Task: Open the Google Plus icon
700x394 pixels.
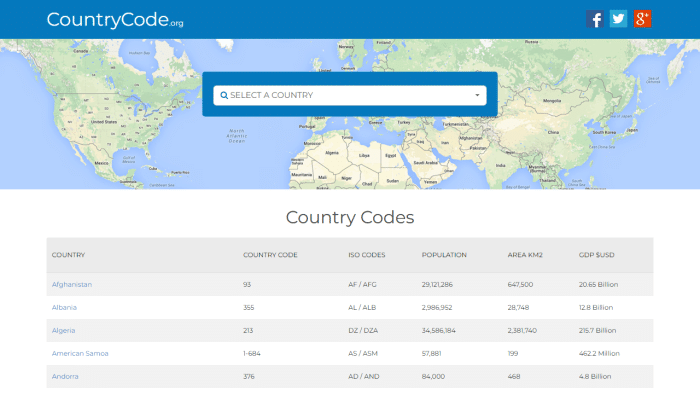Action: tap(642, 19)
